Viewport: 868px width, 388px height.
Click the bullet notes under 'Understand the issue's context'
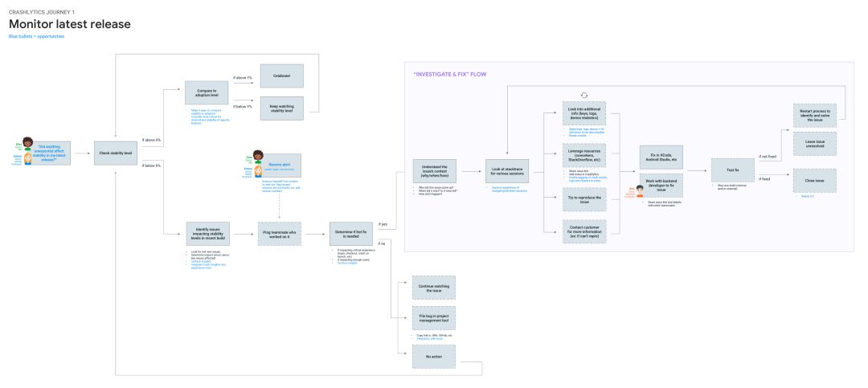click(436, 191)
